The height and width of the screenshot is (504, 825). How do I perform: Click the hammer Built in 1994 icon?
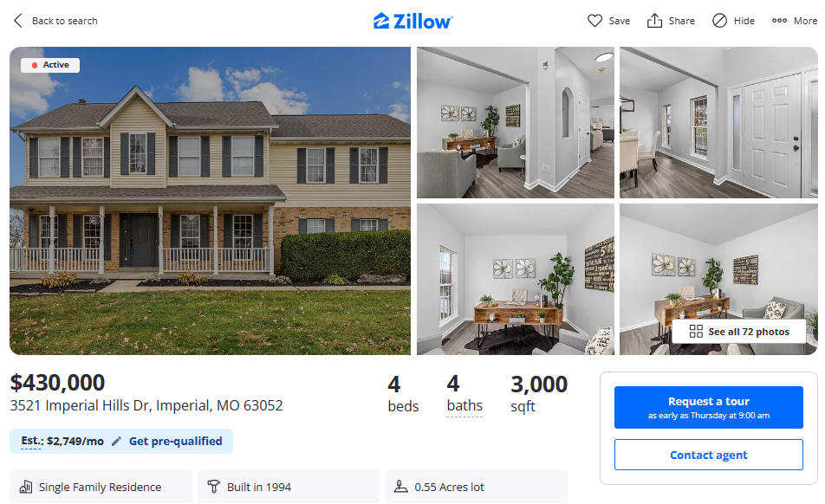pos(213,487)
